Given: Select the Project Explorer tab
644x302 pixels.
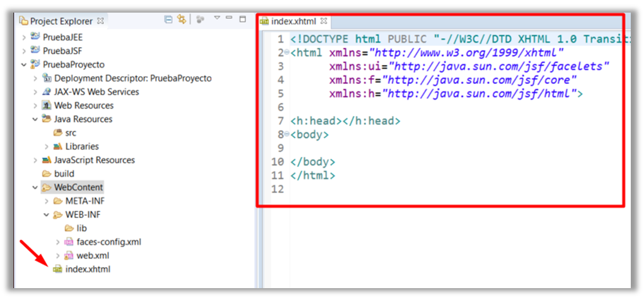Looking at the screenshot, I should [x=60, y=21].
